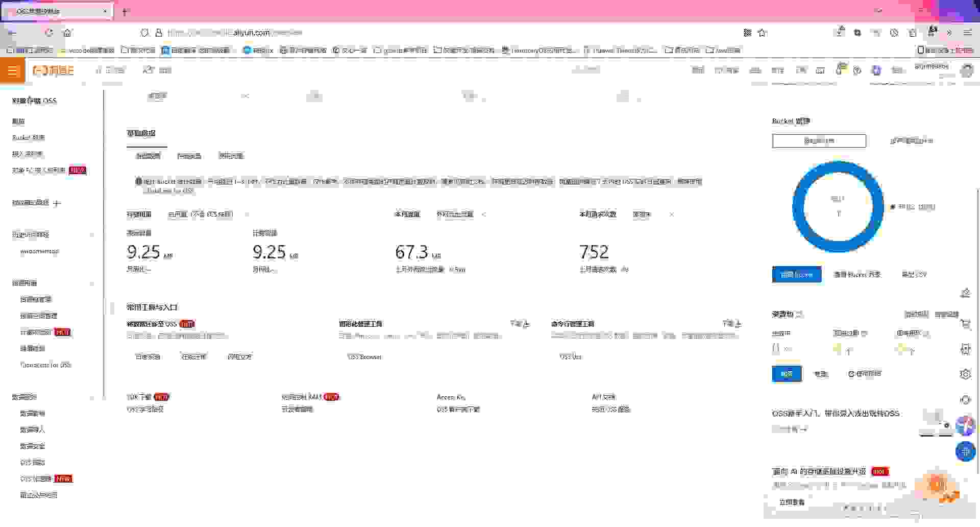
Task: Reload the current page
Action: [x=49, y=33]
